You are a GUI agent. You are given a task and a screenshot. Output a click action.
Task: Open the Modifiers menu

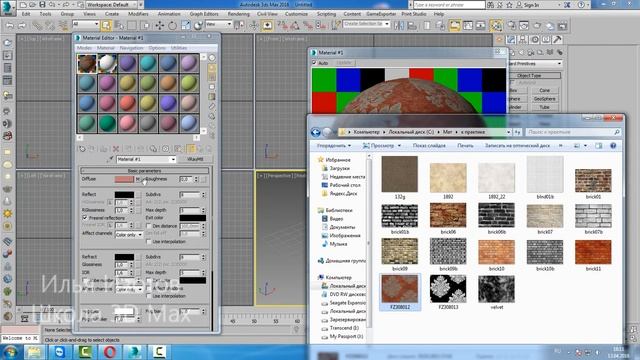pyautogui.click(x=138, y=14)
